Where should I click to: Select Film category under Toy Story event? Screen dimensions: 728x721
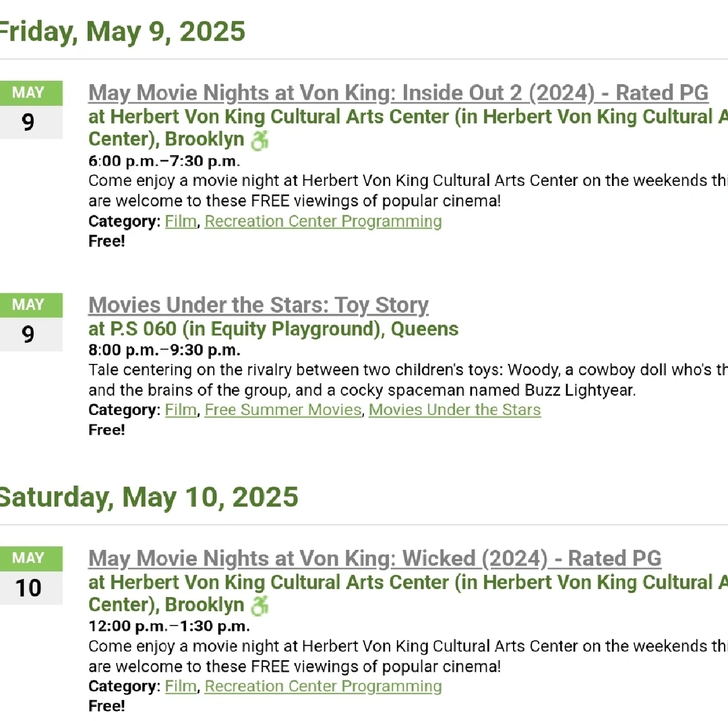click(x=181, y=410)
